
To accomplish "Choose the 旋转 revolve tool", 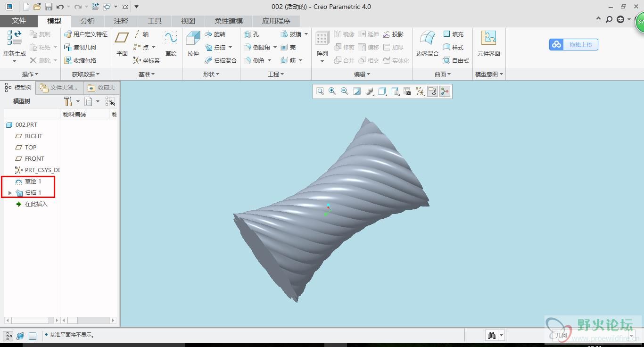I will [x=215, y=34].
